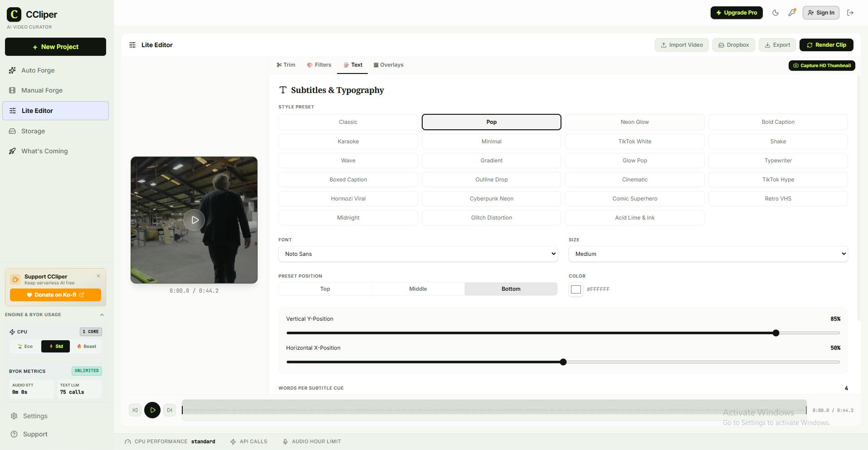Click the CCliper logo icon
This screenshot has width=868, height=450.
point(14,15)
